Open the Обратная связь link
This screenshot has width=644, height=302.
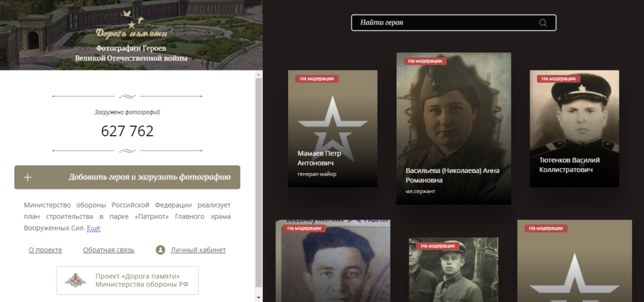(109, 250)
